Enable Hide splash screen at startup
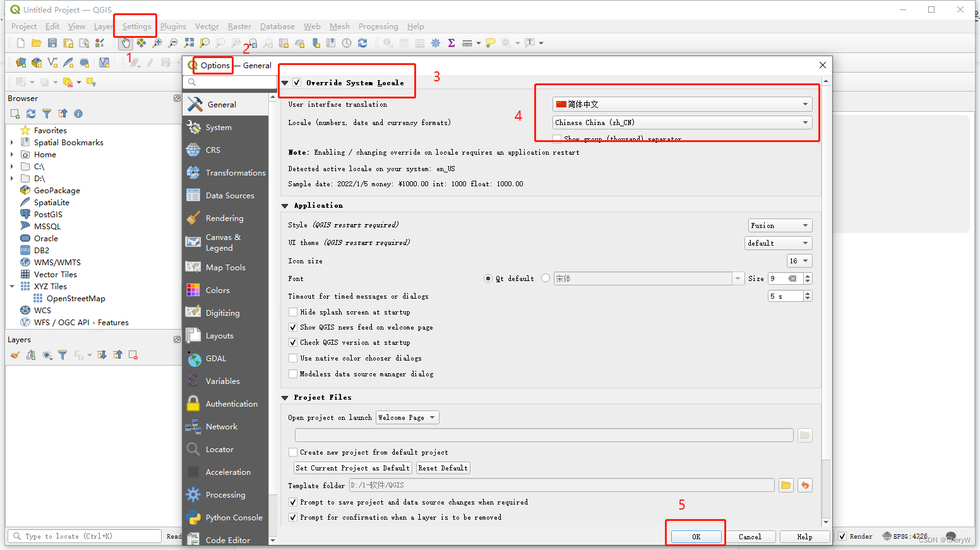Screen dimensions: 980x550 coord(293,312)
